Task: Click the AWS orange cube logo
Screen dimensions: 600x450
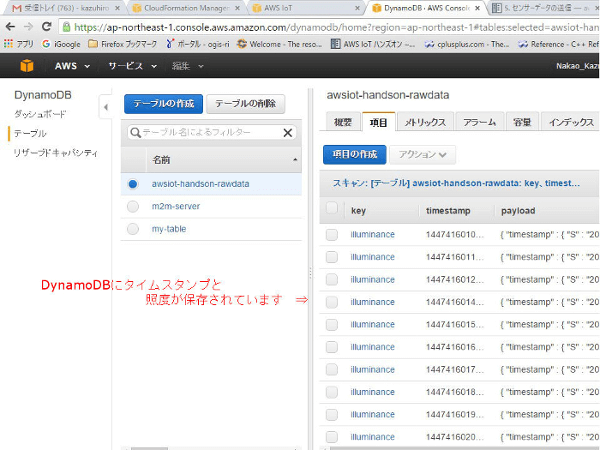Action: 26,66
